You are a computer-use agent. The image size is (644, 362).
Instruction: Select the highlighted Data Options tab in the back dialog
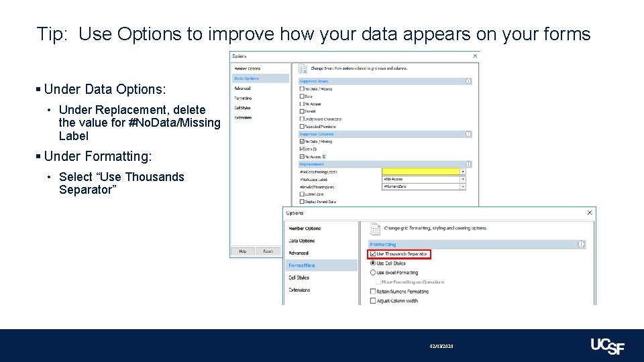tap(260, 78)
